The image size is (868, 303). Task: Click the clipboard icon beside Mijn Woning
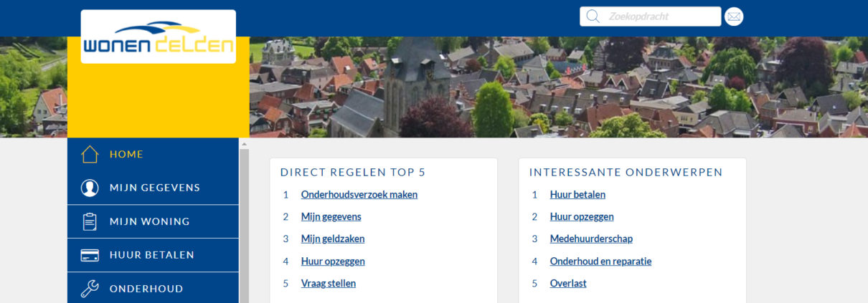(x=90, y=221)
